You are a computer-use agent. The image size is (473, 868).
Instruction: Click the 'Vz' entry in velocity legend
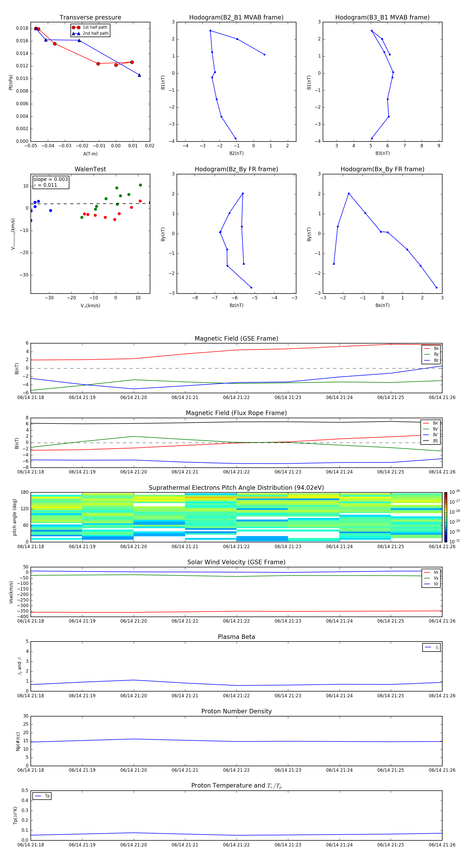pyautogui.click(x=431, y=584)
